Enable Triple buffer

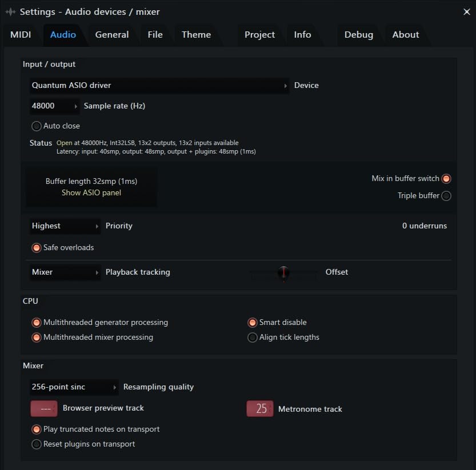coord(446,196)
